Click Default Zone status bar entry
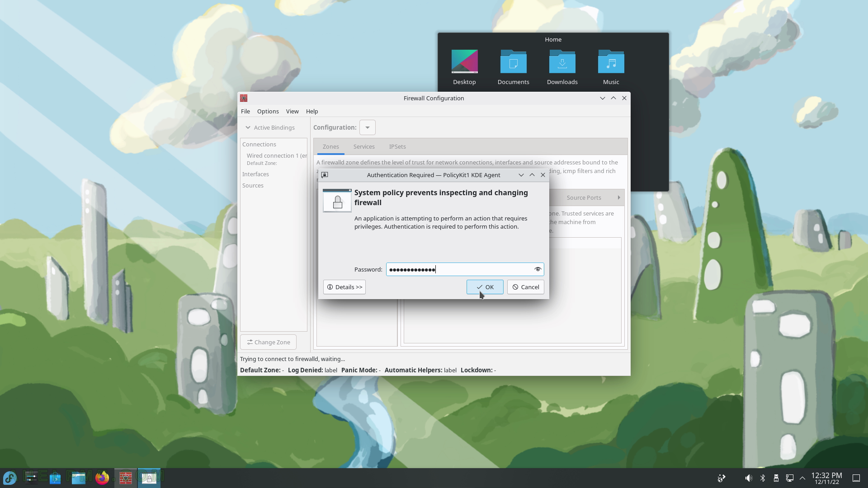This screenshot has height=488, width=868. (x=262, y=370)
